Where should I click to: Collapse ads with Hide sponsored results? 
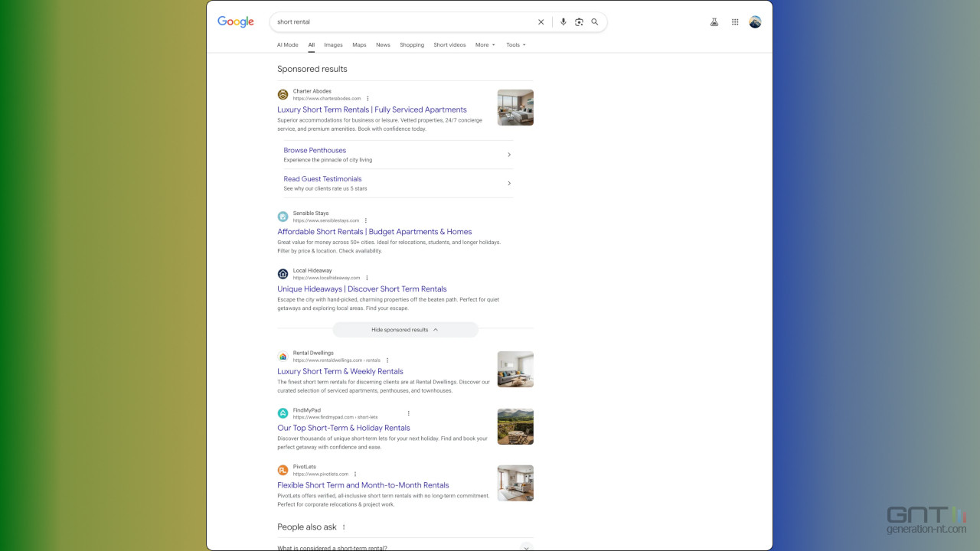[x=405, y=330]
